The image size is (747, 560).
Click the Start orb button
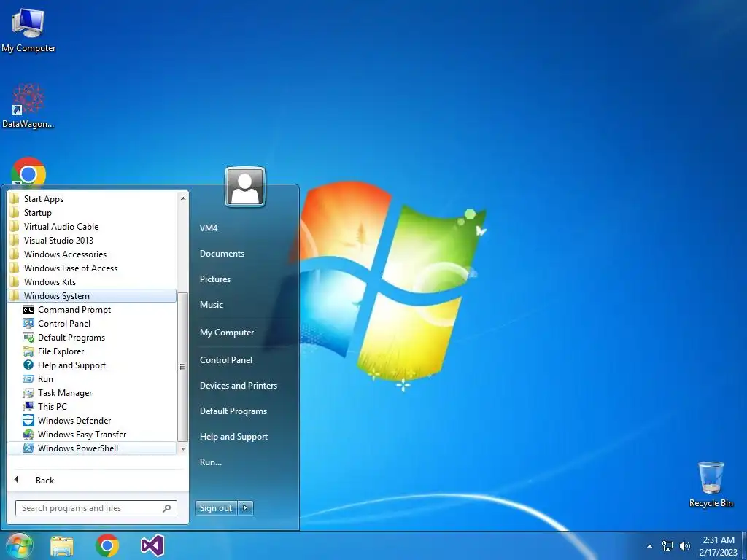[20, 545]
